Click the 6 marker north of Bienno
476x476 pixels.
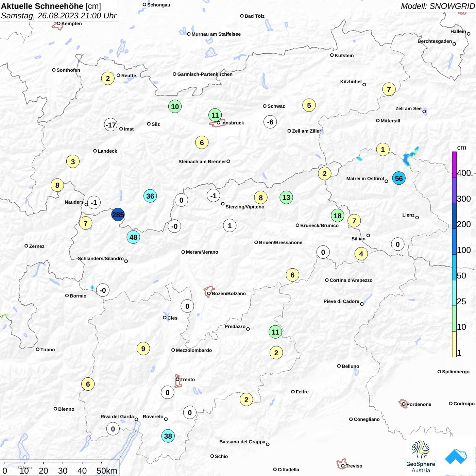coord(88,384)
